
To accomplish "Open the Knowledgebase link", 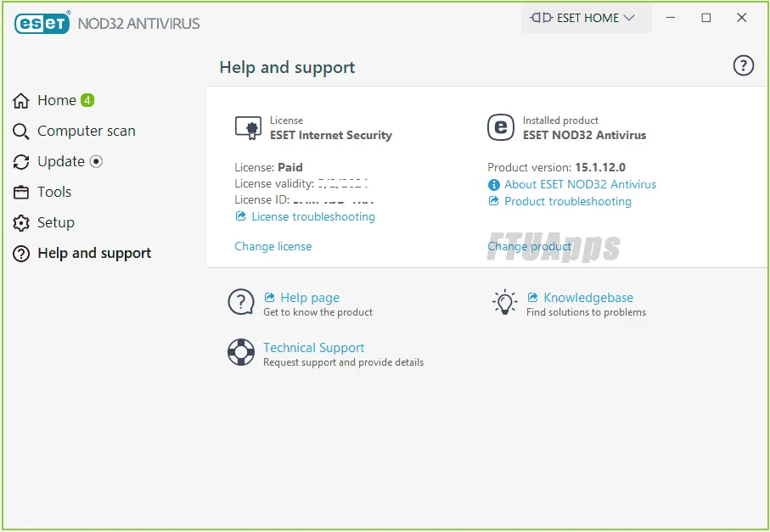I will tap(588, 298).
